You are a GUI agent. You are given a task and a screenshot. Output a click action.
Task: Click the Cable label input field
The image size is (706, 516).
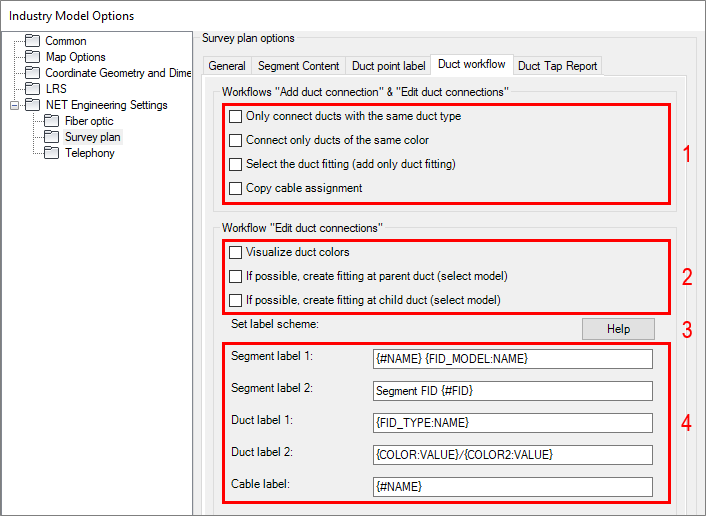pos(511,486)
